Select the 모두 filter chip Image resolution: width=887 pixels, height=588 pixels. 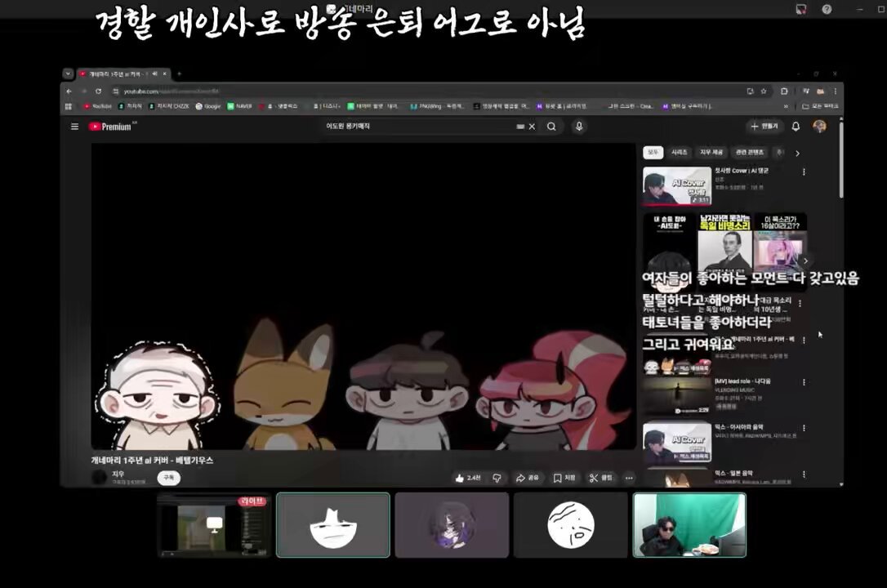point(653,153)
